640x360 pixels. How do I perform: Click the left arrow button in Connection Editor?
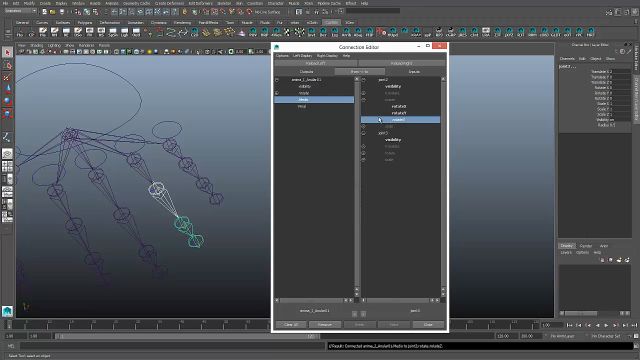coord(355,314)
